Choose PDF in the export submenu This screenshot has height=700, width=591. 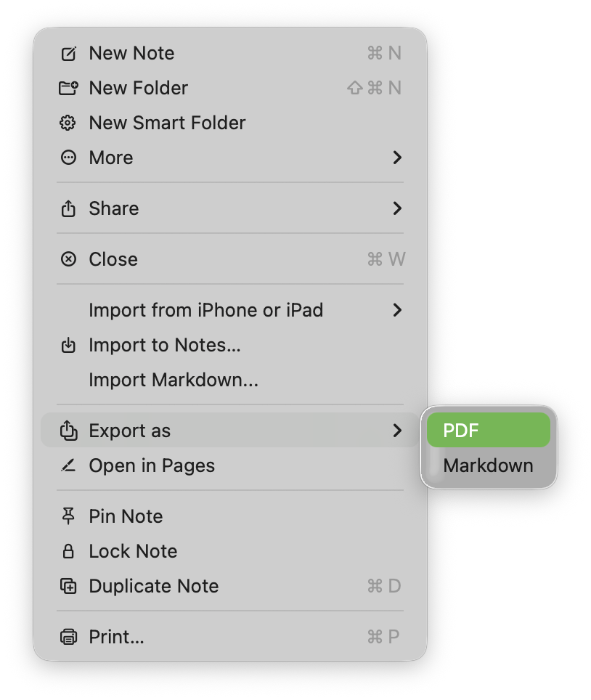(x=489, y=431)
